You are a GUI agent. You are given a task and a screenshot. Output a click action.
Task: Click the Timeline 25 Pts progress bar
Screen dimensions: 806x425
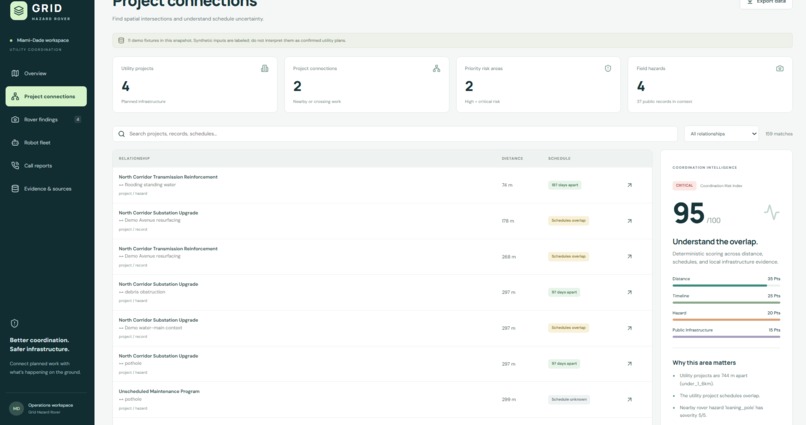pyautogui.click(x=726, y=303)
